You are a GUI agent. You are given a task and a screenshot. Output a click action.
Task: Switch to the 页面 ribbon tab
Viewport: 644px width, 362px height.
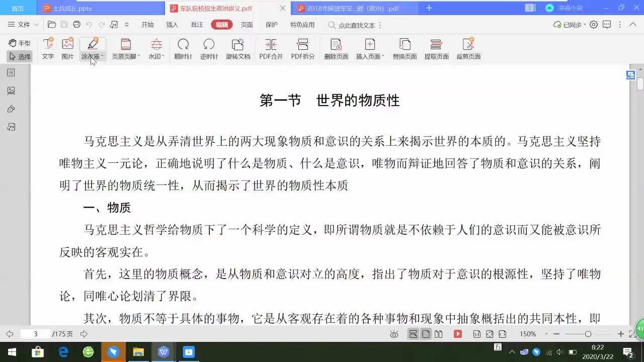(247, 25)
